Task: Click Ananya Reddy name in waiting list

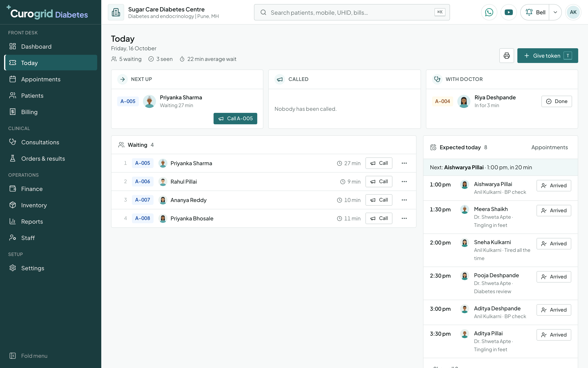Action: [x=189, y=200]
